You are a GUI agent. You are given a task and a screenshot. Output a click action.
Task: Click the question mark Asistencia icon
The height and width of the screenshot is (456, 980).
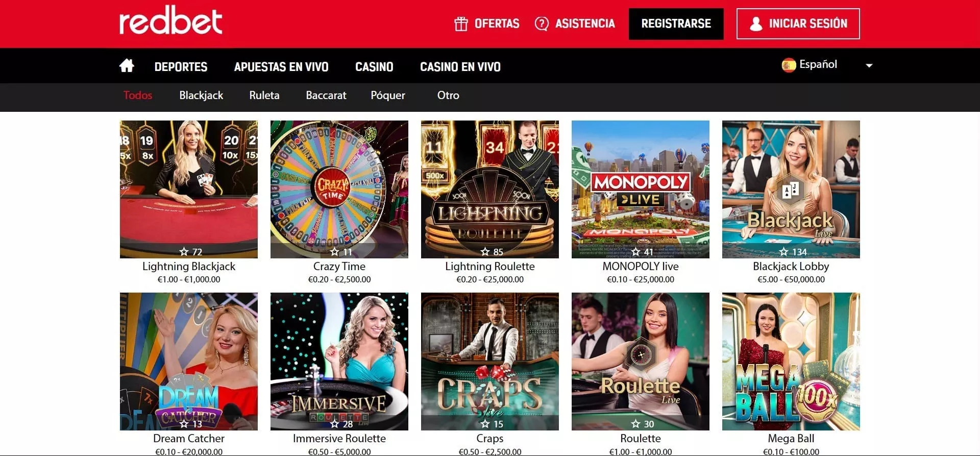coord(542,23)
